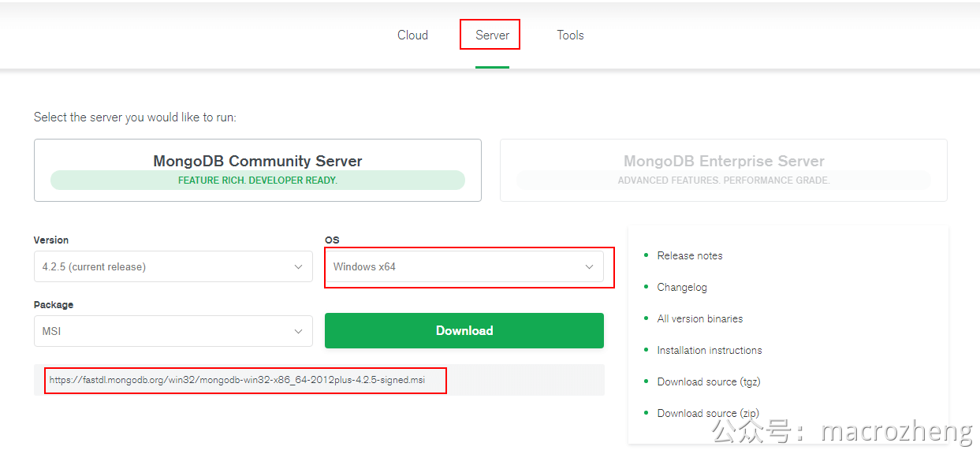Open the Tools tab
The width and height of the screenshot is (980, 454).
coord(570,35)
